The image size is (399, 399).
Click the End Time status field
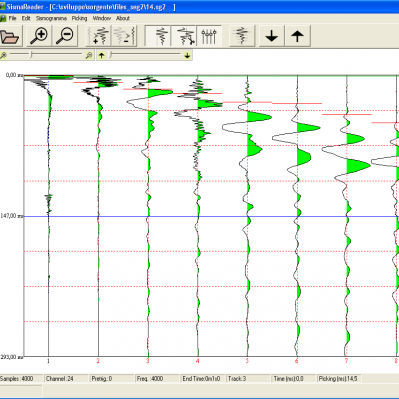click(x=203, y=379)
